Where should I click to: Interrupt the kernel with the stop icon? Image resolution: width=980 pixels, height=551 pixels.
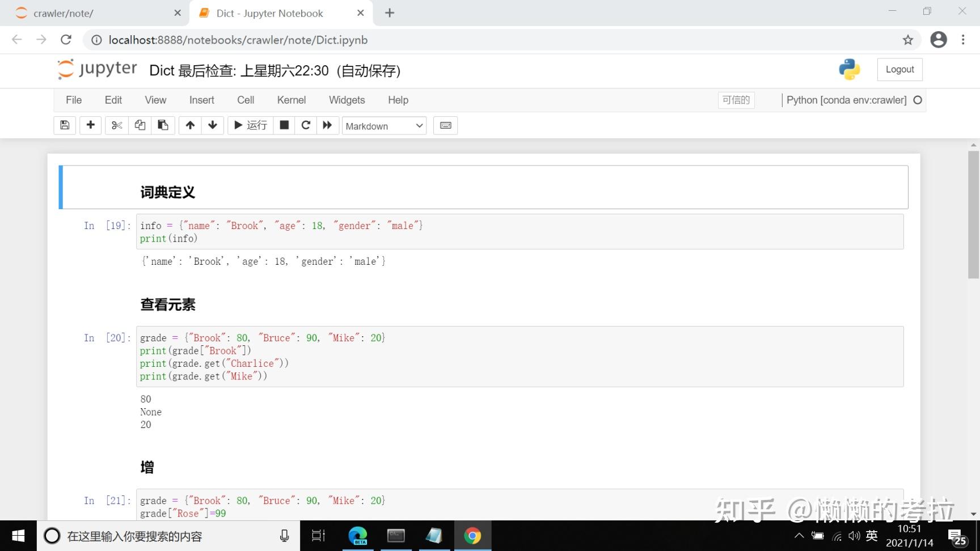pos(284,125)
